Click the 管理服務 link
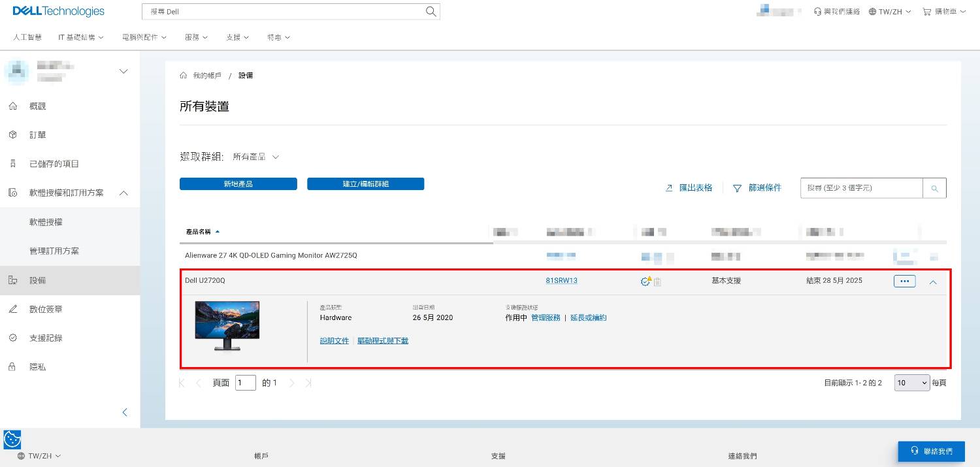980x467 pixels. pyautogui.click(x=546, y=318)
